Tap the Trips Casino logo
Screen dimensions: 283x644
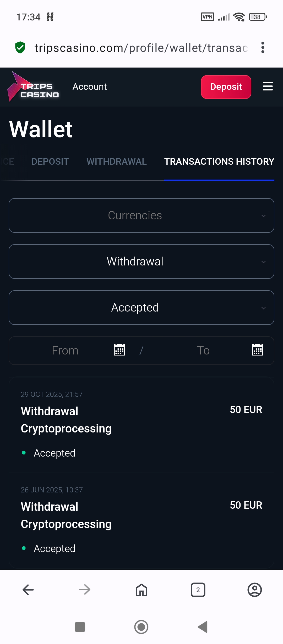[x=34, y=87]
